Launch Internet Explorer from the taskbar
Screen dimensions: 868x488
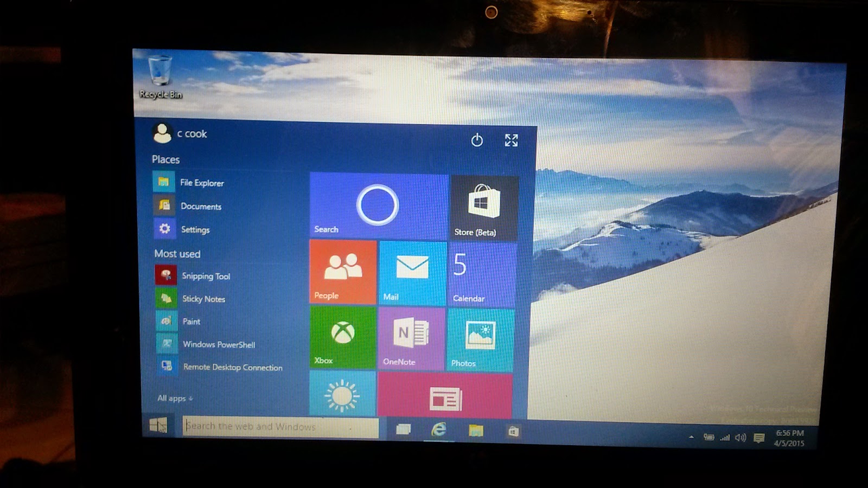tap(438, 430)
